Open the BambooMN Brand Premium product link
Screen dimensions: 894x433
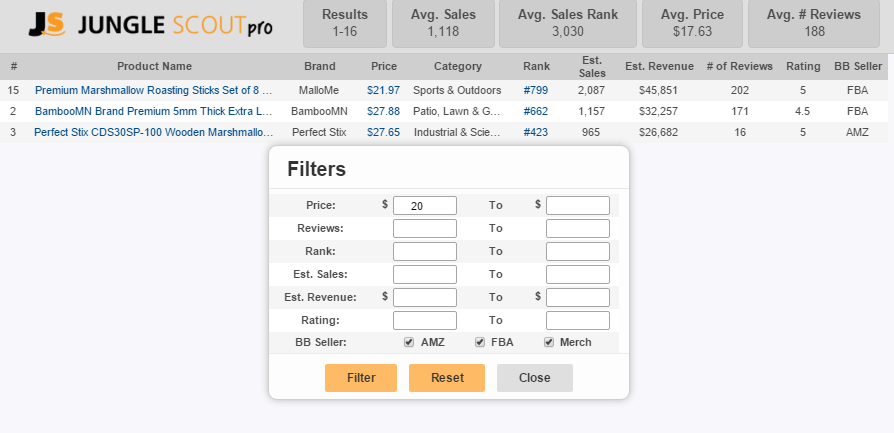pyautogui.click(x=153, y=111)
